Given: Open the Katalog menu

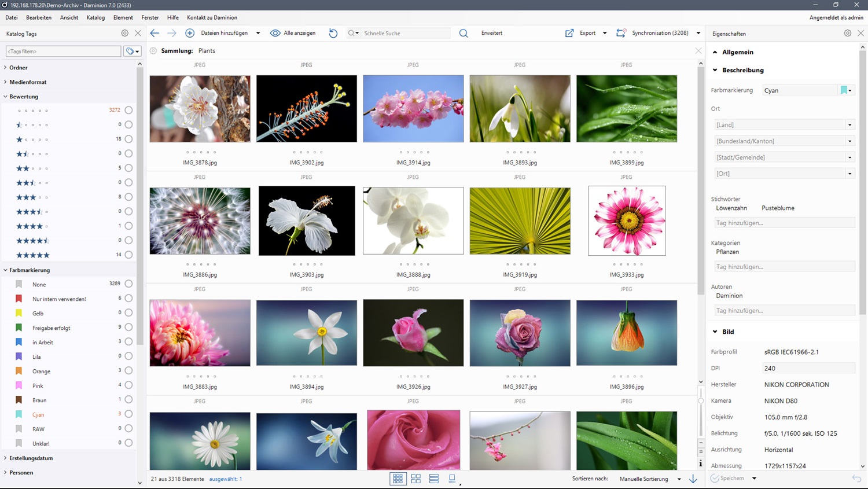Looking at the screenshot, I should tap(95, 17).
